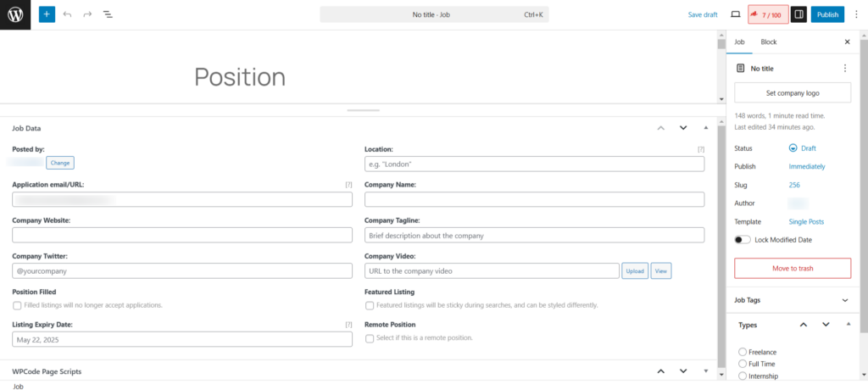Expand the WPCode Page Scripts panel
The image size is (868, 390).
click(705, 371)
